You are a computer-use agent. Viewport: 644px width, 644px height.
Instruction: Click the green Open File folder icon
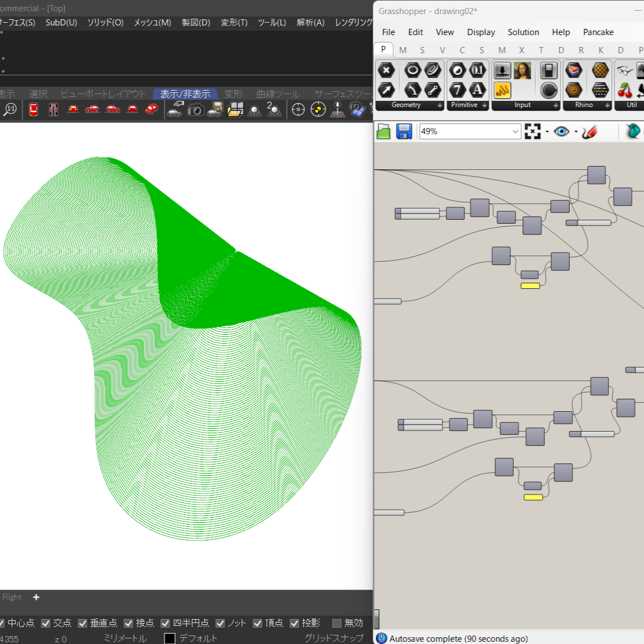coord(383,131)
